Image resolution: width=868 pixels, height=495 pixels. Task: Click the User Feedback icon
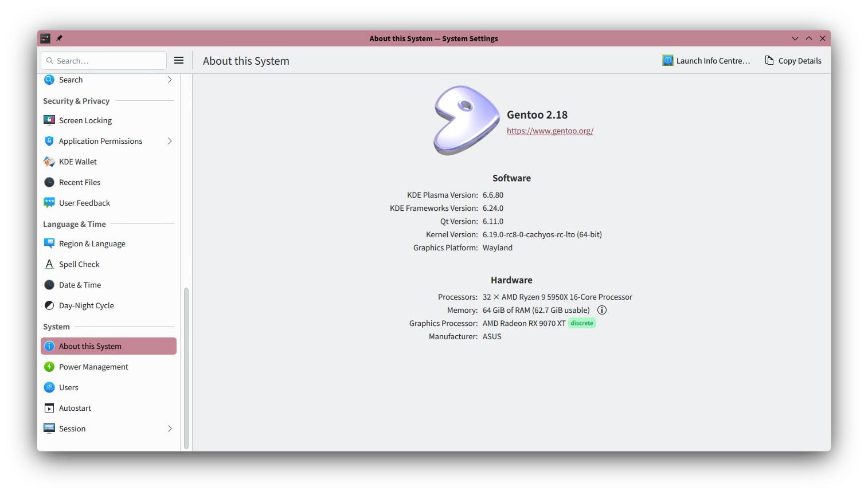49,203
